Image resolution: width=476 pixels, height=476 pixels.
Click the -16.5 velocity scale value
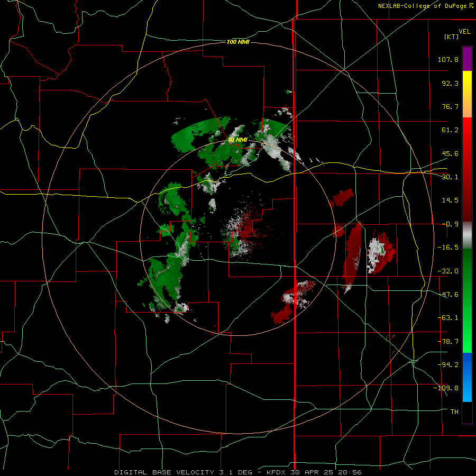(x=448, y=248)
